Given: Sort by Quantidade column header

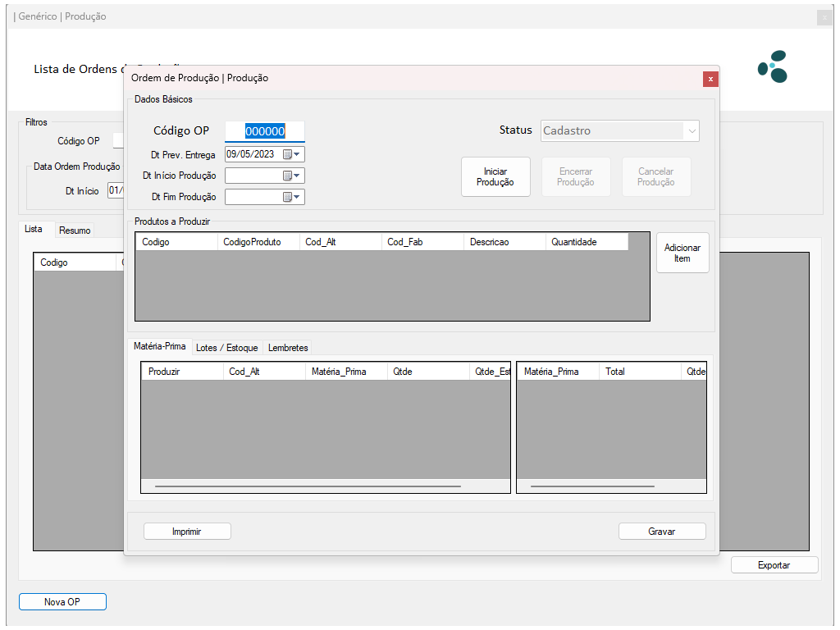Looking at the screenshot, I should (586, 242).
